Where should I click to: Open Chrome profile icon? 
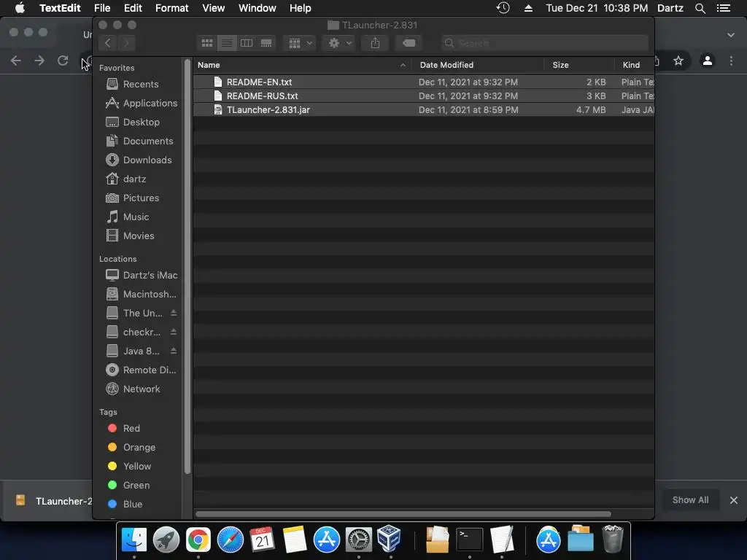tap(708, 61)
